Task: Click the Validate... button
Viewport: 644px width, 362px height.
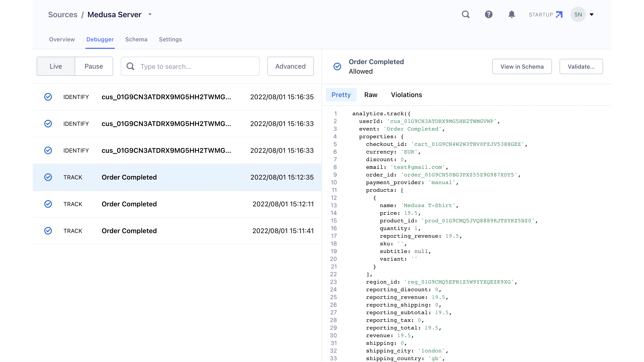Action: click(x=581, y=67)
